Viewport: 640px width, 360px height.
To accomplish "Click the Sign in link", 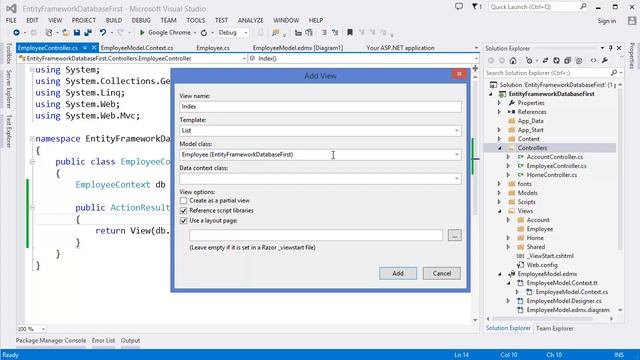I will (x=607, y=21).
